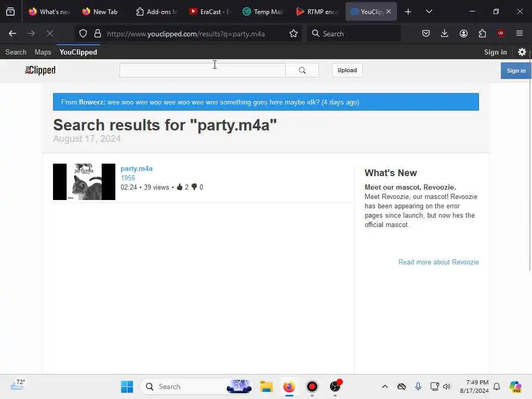Open tracking protection shield icon
Image resolution: width=532 pixels, height=399 pixels.
(x=83, y=33)
